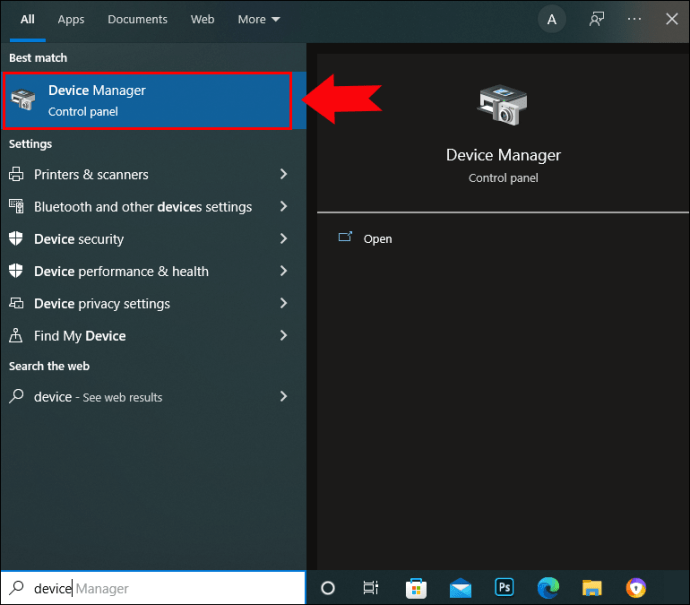Viewport: 690px width, 605px height.
Task: Expand the Device privacy settings chevron
Action: pyautogui.click(x=284, y=303)
